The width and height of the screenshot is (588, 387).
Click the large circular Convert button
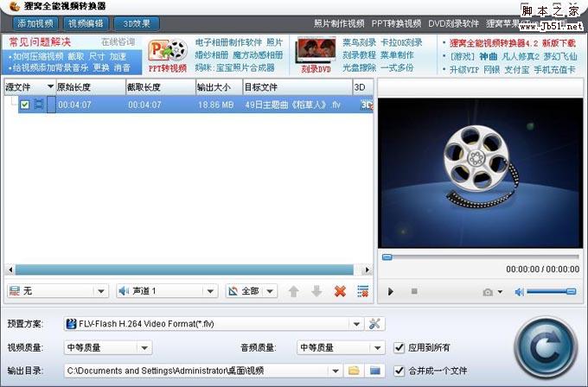(x=546, y=347)
